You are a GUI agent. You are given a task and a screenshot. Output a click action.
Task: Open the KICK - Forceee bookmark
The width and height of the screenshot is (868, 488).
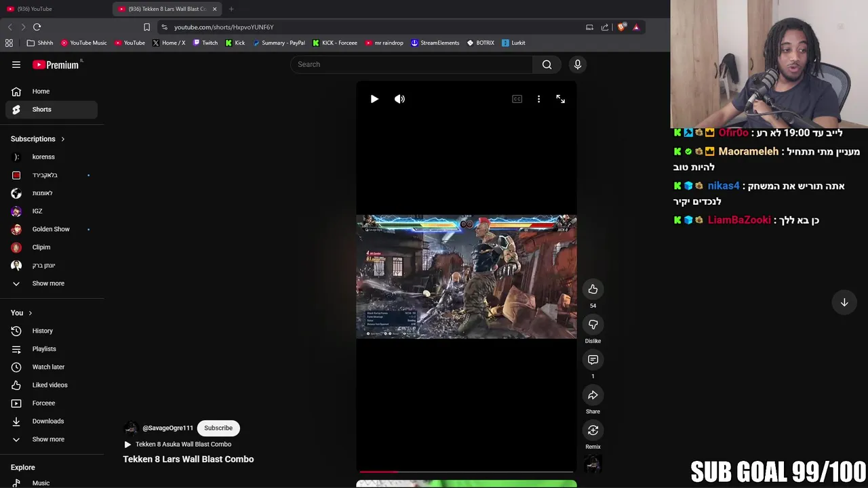click(335, 43)
